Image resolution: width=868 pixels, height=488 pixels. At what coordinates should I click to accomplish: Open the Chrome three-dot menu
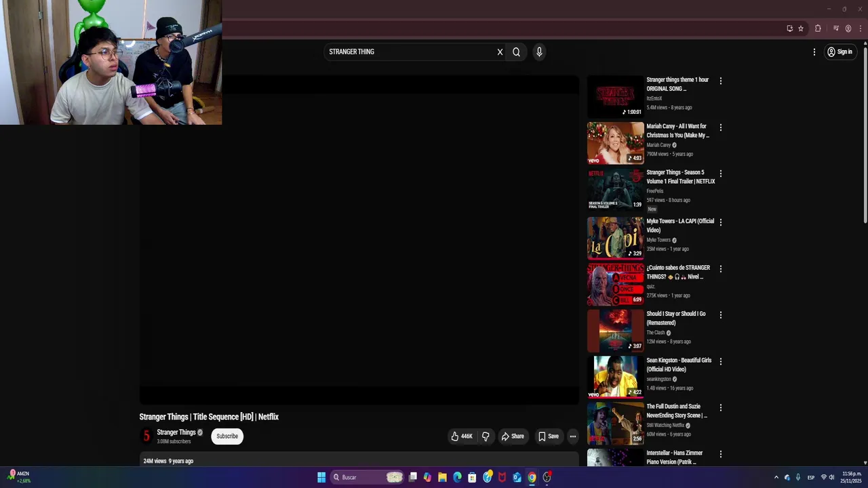[x=861, y=28]
